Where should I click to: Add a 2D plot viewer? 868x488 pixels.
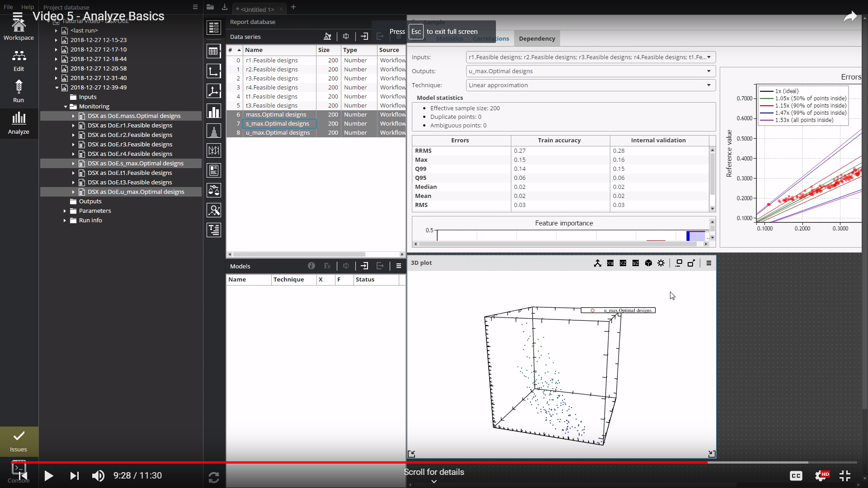coord(214,71)
